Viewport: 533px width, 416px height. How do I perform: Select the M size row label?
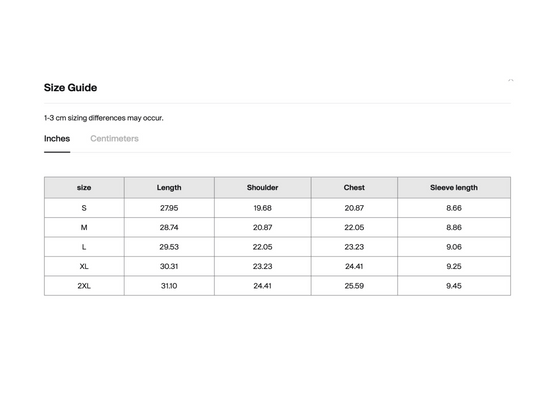pyautogui.click(x=84, y=227)
